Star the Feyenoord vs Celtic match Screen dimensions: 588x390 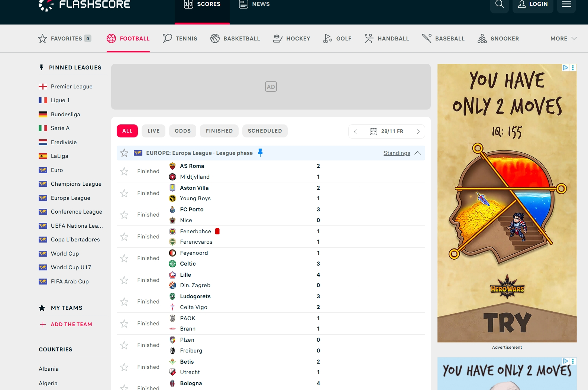pos(124,258)
